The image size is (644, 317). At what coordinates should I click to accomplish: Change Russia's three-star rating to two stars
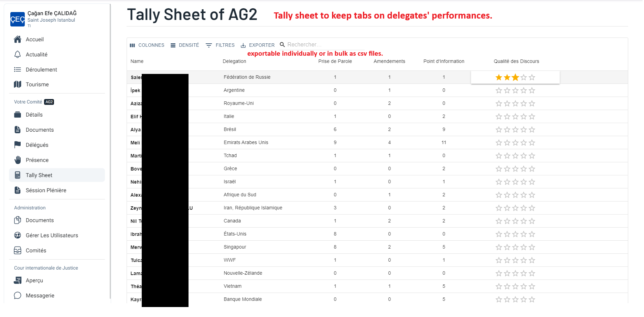click(507, 77)
